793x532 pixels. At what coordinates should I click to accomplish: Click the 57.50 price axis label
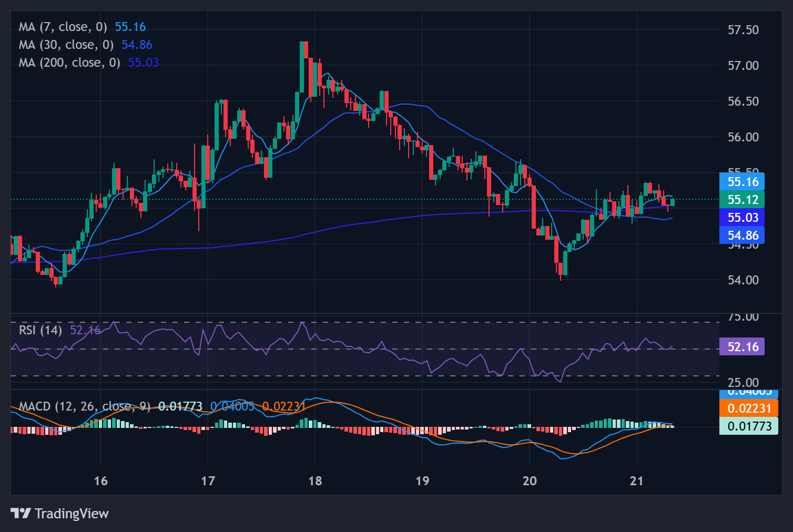coord(743,30)
